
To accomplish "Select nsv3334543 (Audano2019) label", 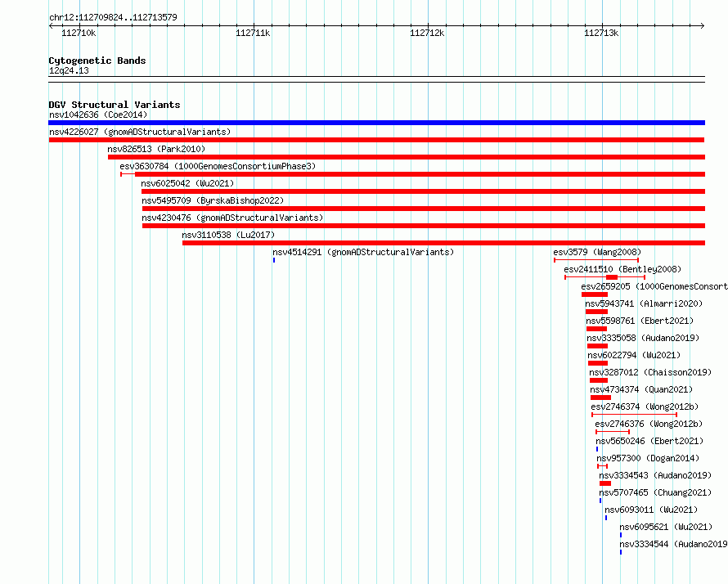I will [x=655, y=475].
